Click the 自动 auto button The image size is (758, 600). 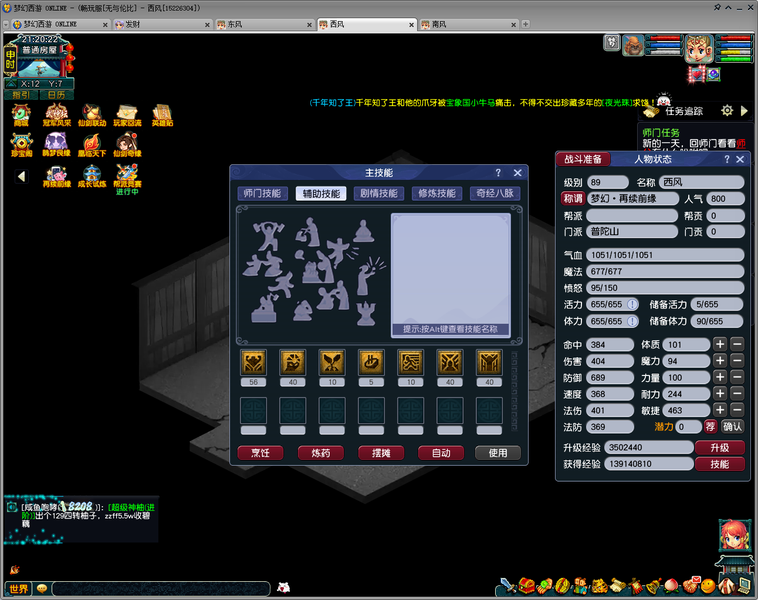click(x=441, y=453)
